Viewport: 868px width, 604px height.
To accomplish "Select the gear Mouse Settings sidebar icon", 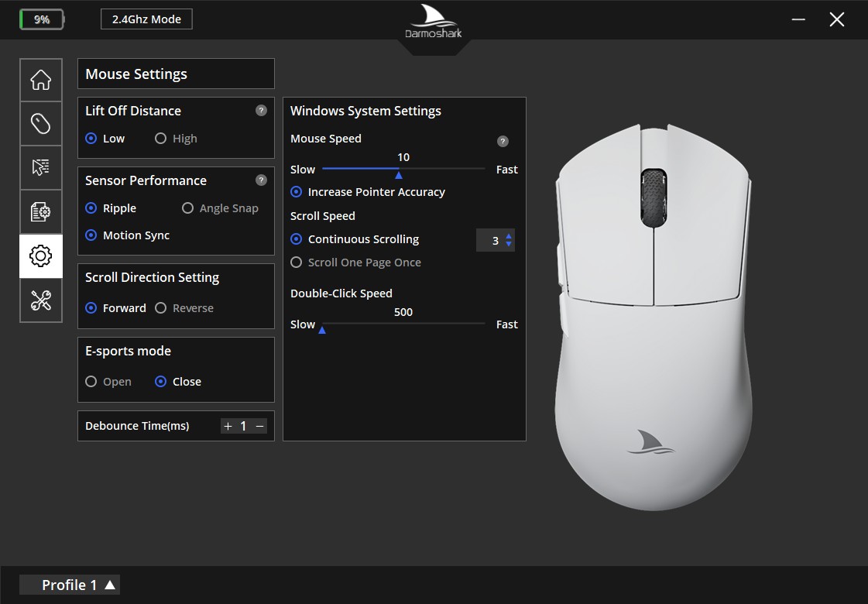I will pos(41,256).
